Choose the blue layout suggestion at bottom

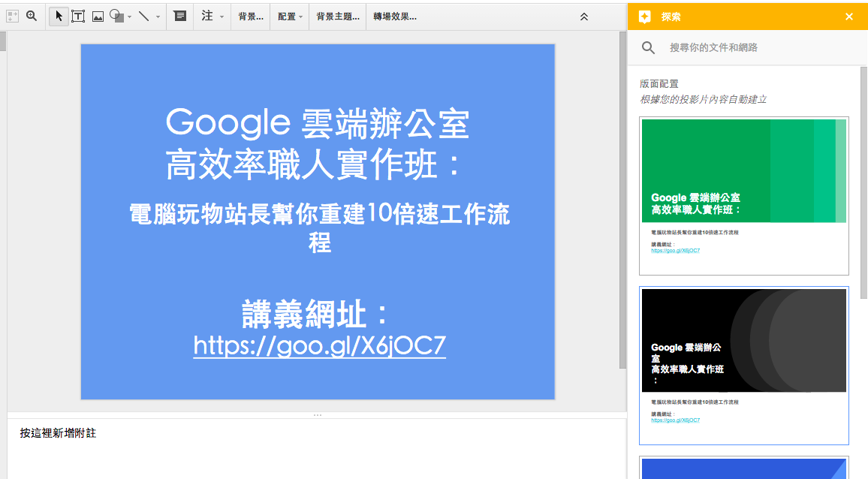pos(744,468)
